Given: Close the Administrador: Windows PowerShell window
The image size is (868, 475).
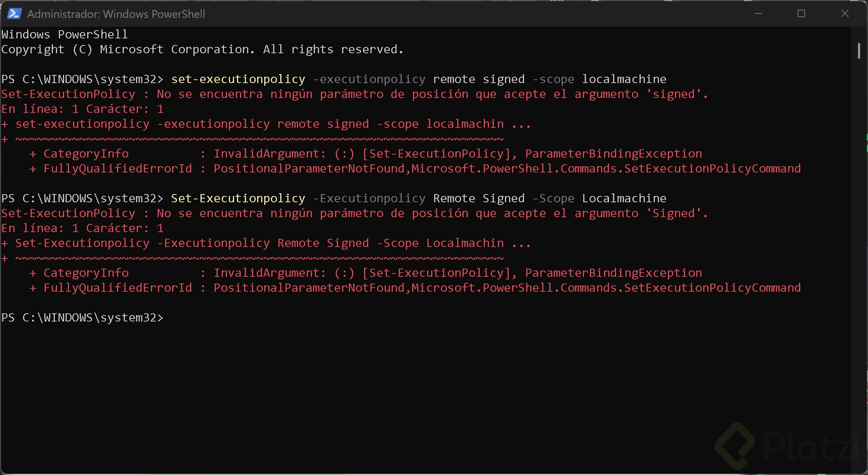Looking at the screenshot, I should point(845,14).
